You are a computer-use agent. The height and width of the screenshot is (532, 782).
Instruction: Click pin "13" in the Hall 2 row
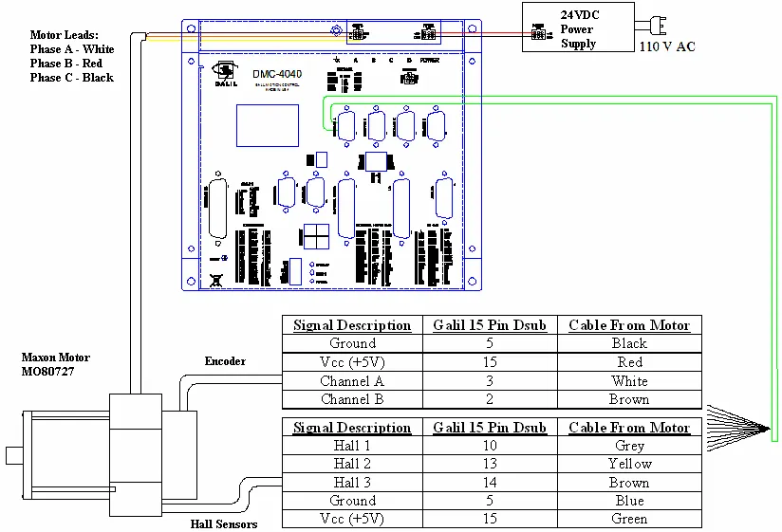click(x=490, y=464)
